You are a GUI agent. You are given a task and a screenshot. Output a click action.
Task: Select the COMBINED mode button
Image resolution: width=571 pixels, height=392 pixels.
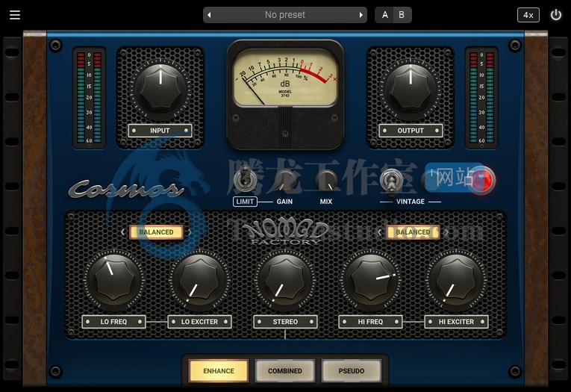tap(285, 371)
